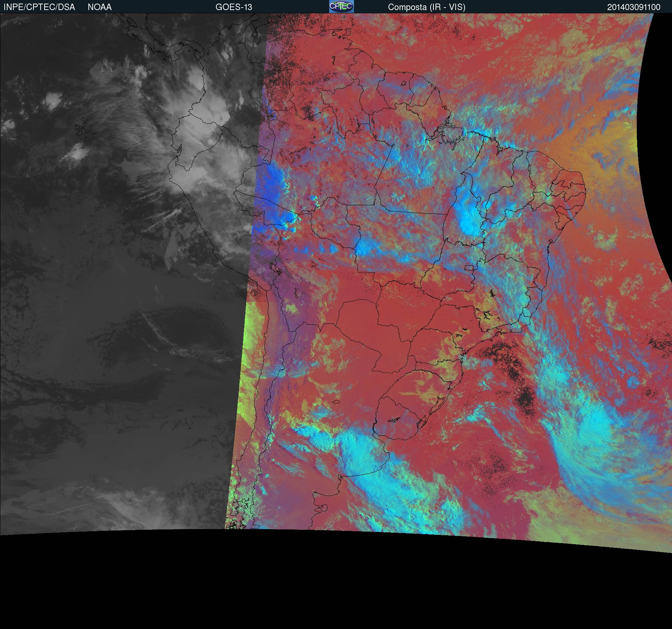Select the NOAA label in header

click(100, 7)
